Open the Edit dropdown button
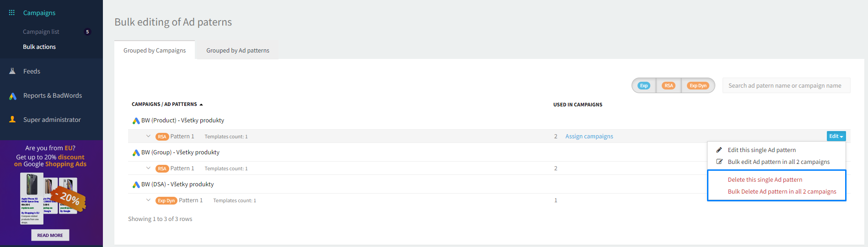 point(836,136)
